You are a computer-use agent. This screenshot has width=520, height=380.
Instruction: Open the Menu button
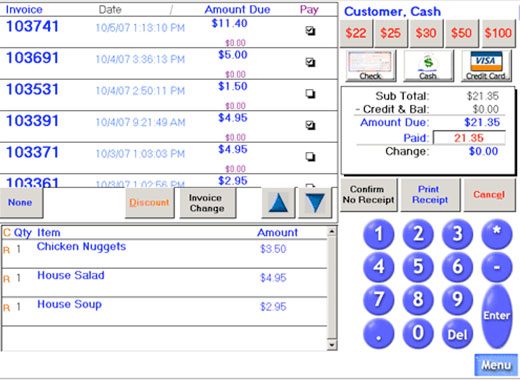(x=496, y=365)
